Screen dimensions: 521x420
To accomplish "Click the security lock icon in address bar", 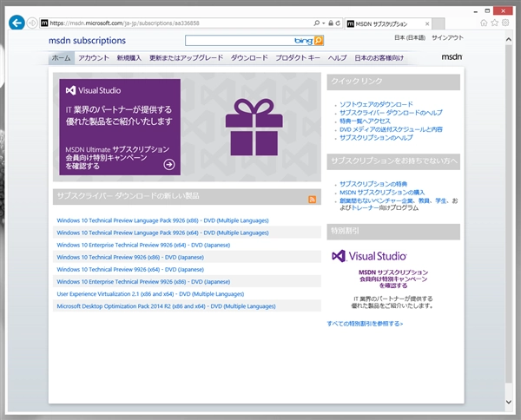I will point(331,23).
